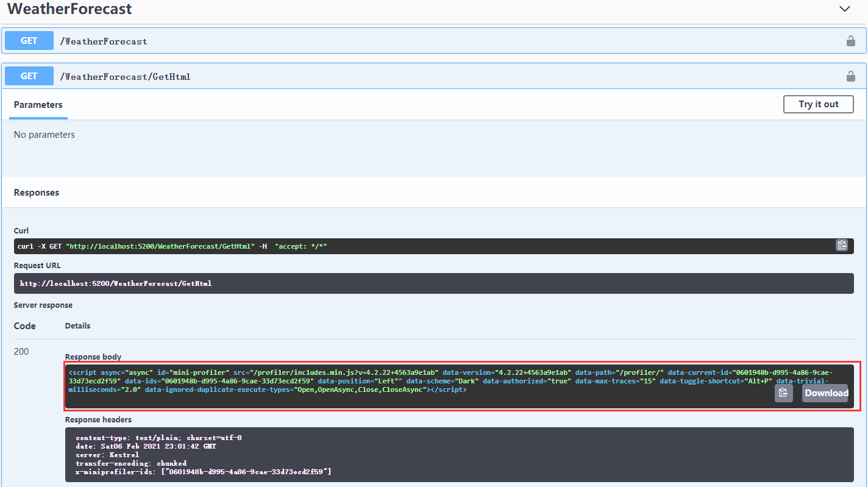The height and width of the screenshot is (487, 868).
Task: Click the 'Response headers' label
Action: (98, 419)
